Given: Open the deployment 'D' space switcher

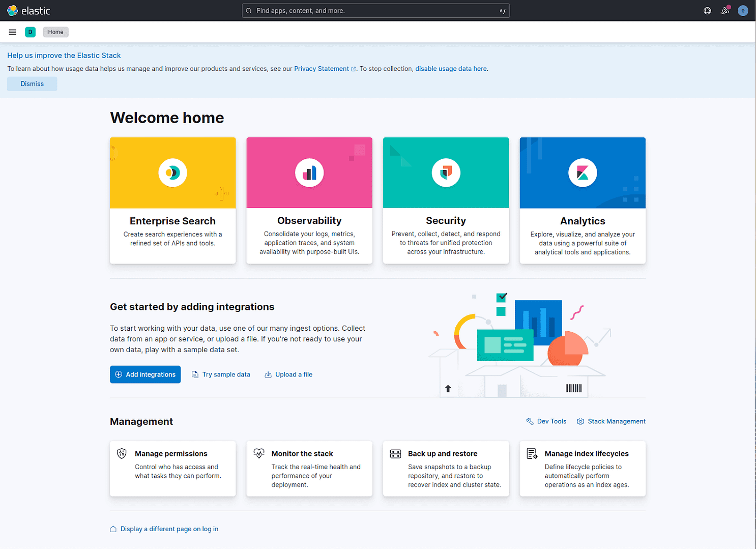Looking at the screenshot, I should [x=30, y=32].
